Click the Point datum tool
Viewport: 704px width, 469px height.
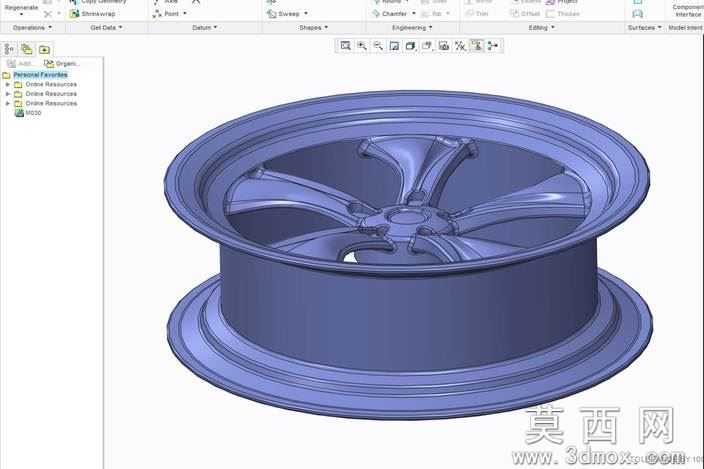(x=166, y=14)
